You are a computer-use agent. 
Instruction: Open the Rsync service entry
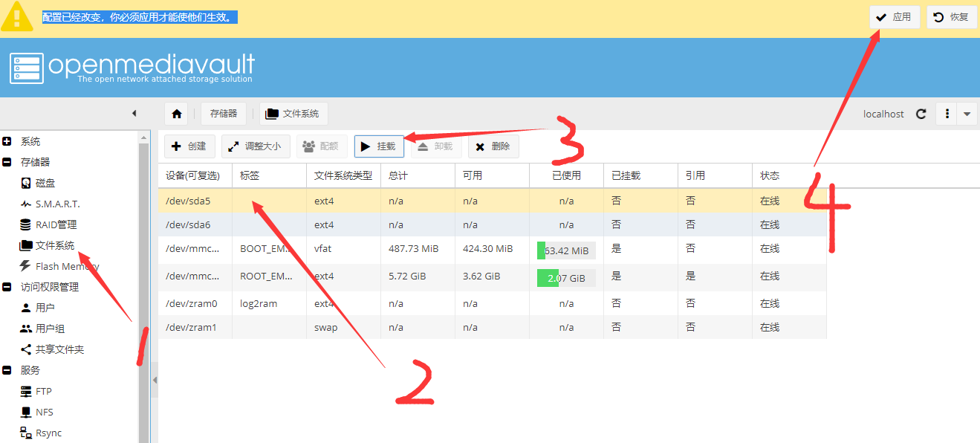[48, 433]
